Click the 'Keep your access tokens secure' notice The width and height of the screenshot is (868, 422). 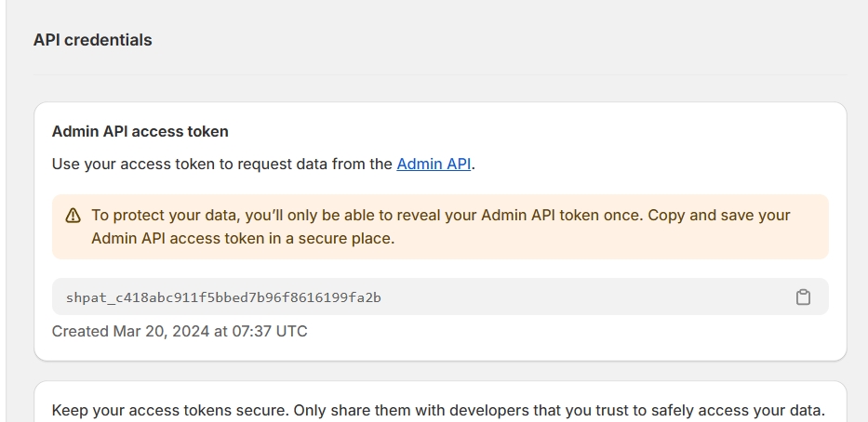click(438, 411)
